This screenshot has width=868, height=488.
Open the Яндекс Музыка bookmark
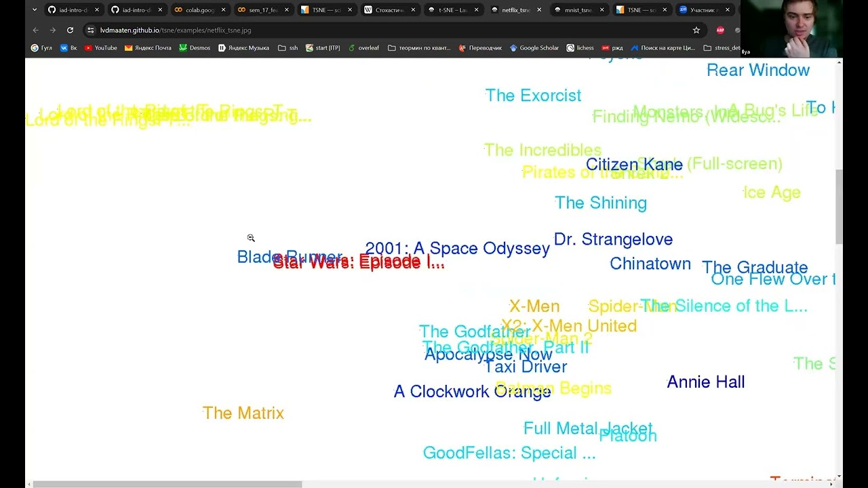[x=243, y=48]
